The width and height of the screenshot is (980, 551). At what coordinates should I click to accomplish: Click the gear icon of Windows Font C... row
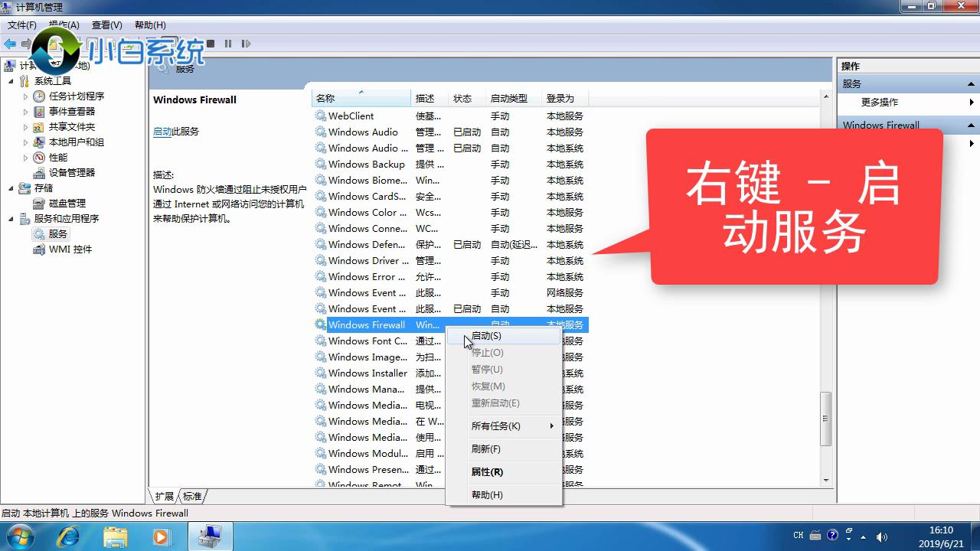click(321, 341)
